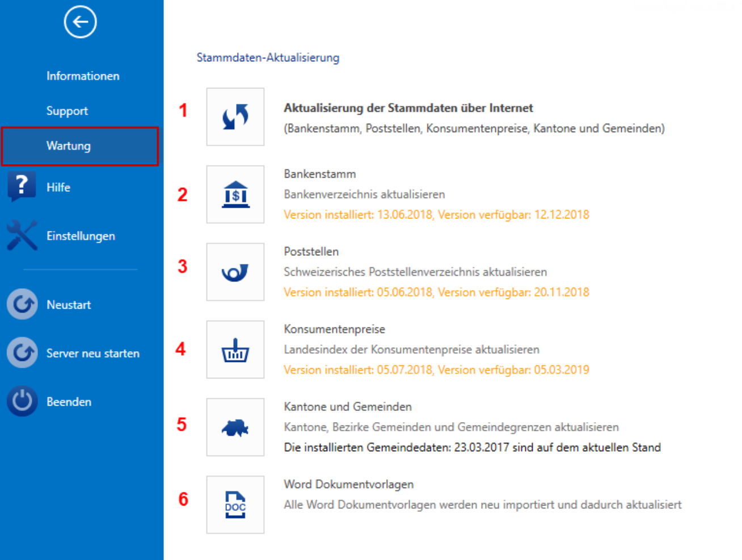Click 'Landesindex der Konsumentenpreise aktualisieren' text
742x560 pixels.
pos(412,350)
